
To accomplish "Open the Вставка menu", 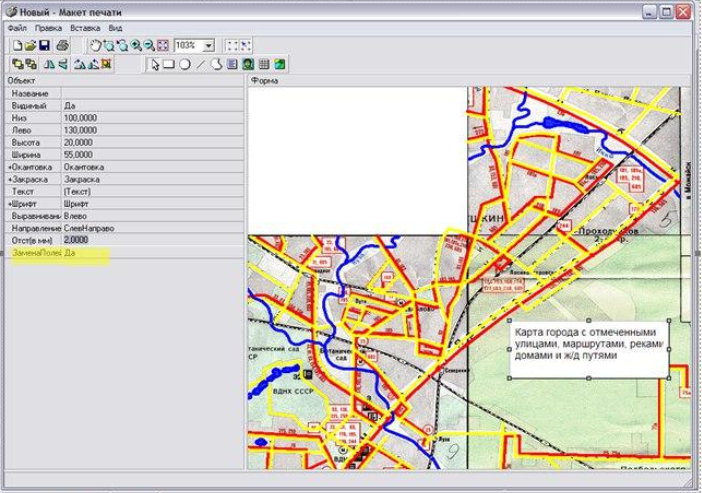I will [x=85, y=28].
